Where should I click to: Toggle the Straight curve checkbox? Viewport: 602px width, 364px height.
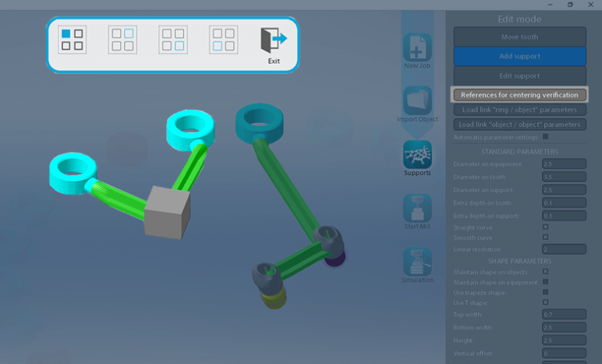545,226
